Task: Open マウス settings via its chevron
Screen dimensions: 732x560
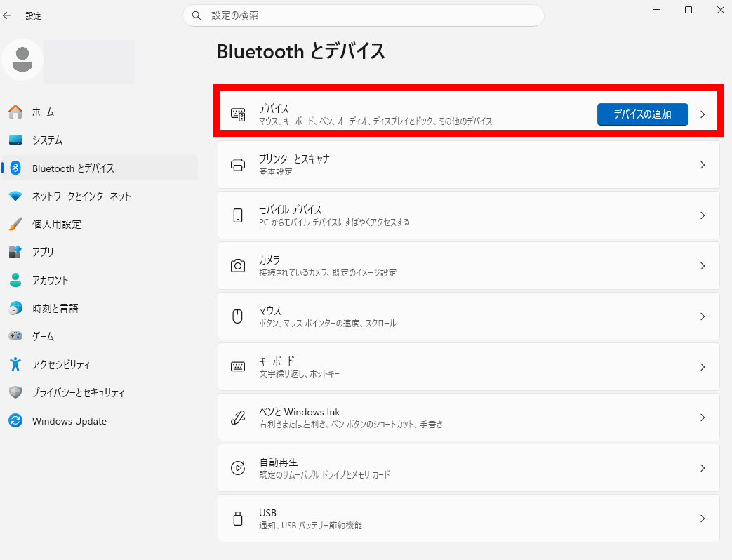Action: pos(703,316)
